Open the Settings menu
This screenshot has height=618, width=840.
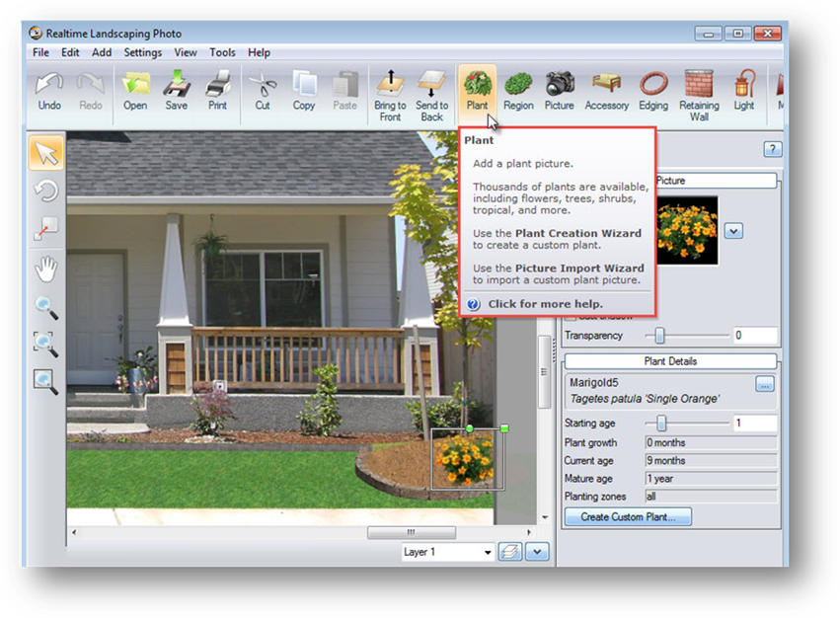[x=142, y=52]
